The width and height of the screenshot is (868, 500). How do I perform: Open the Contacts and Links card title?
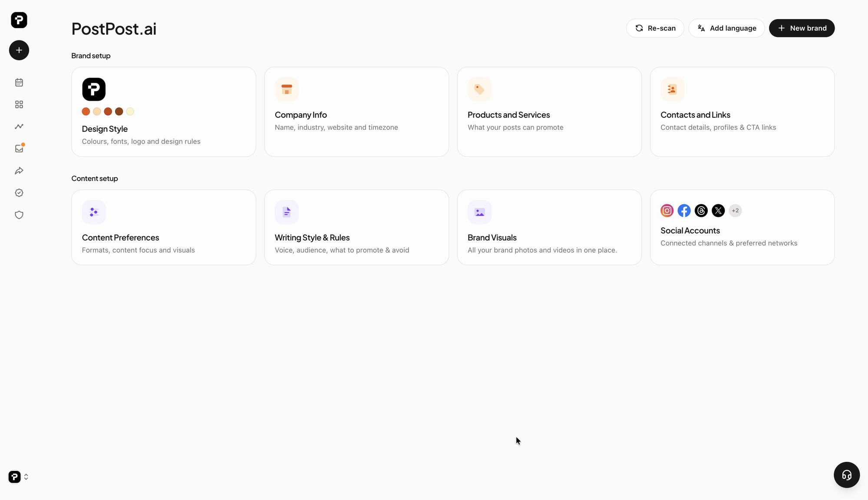(695, 115)
